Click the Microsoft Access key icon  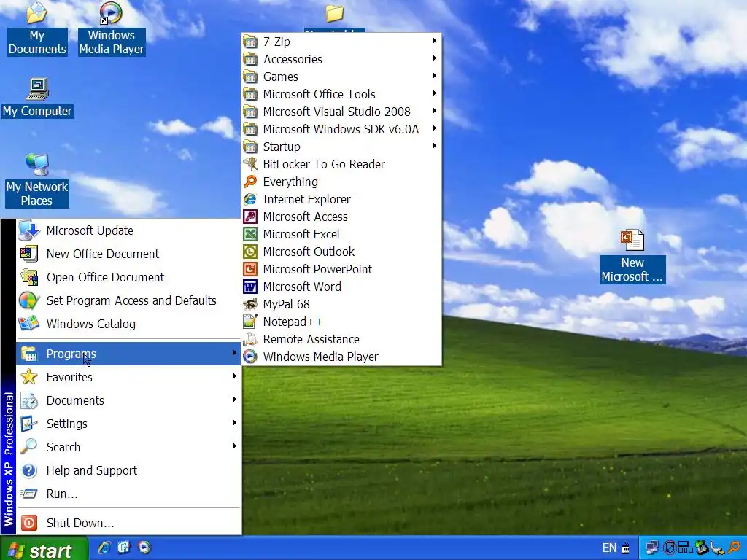(251, 217)
